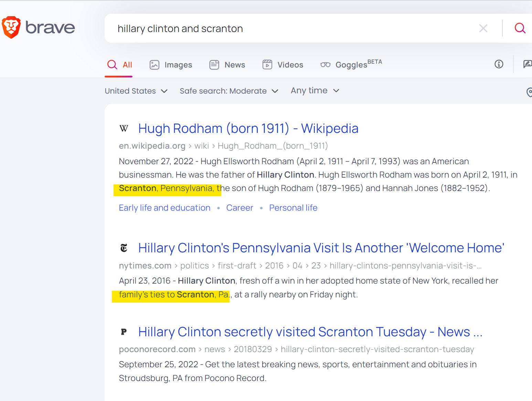
Task: Click the highlighted 'Scranton, Pennsylvania' snippet text
Action: pyautogui.click(x=167, y=188)
